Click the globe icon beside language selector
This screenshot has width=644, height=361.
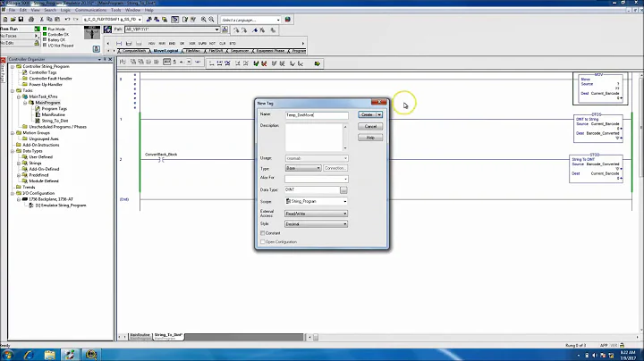point(287,20)
